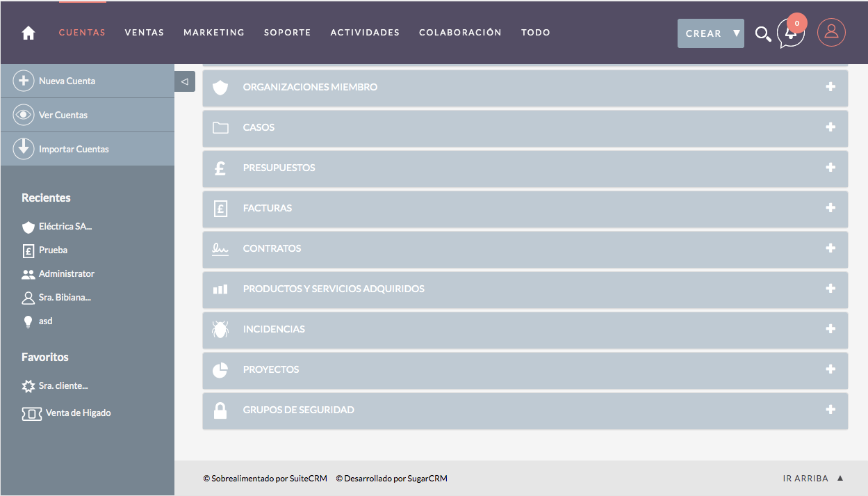Open the Ventas menu
Image resolution: width=868 pixels, height=496 pixels.
tap(144, 33)
